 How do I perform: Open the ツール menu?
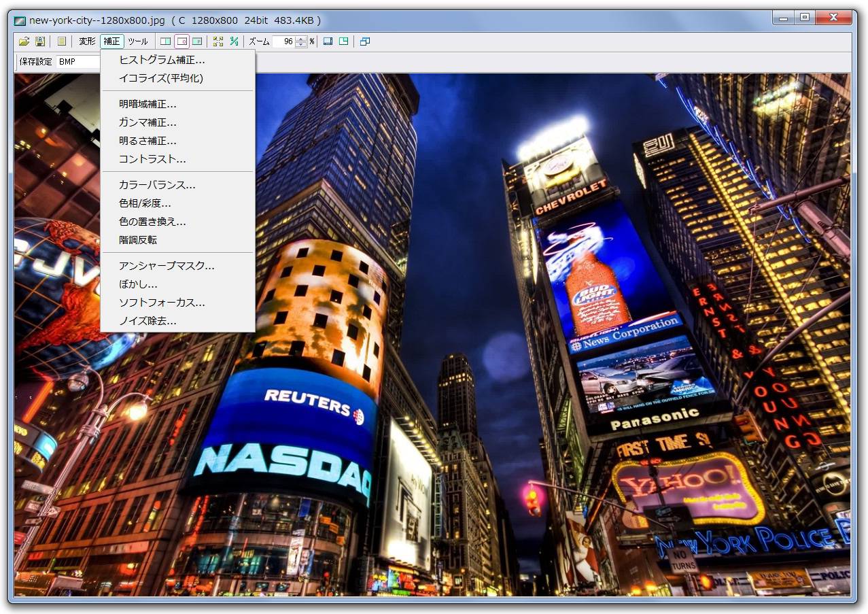(138, 41)
